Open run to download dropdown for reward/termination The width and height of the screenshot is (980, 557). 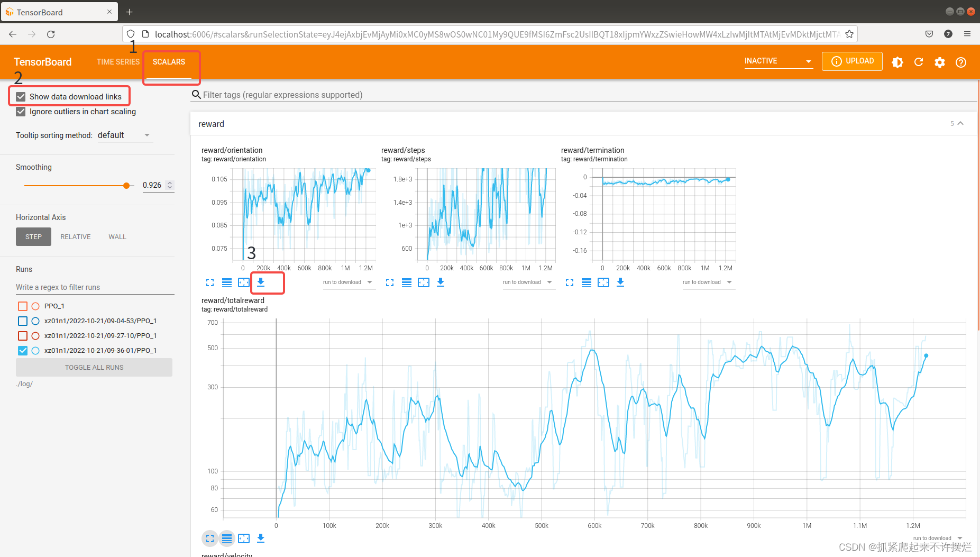708,282
